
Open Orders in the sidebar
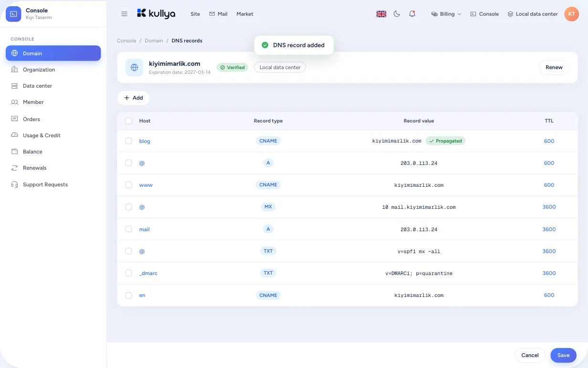[53, 119]
